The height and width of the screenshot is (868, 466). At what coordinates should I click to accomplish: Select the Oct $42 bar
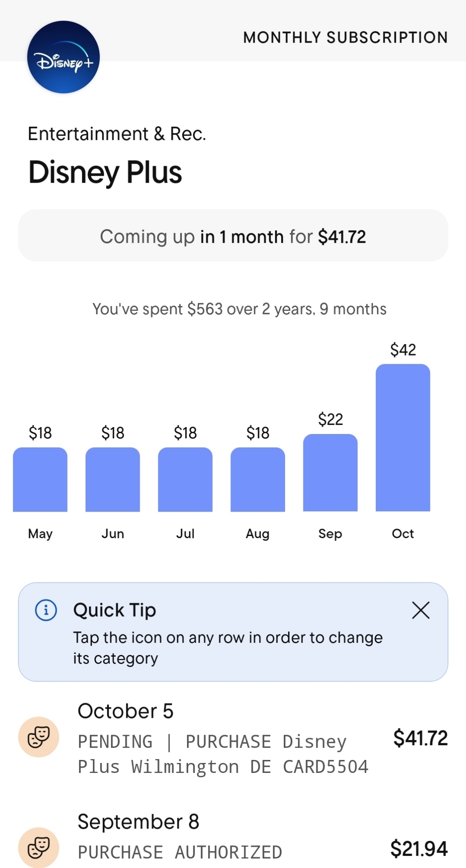pyautogui.click(x=403, y=437)
